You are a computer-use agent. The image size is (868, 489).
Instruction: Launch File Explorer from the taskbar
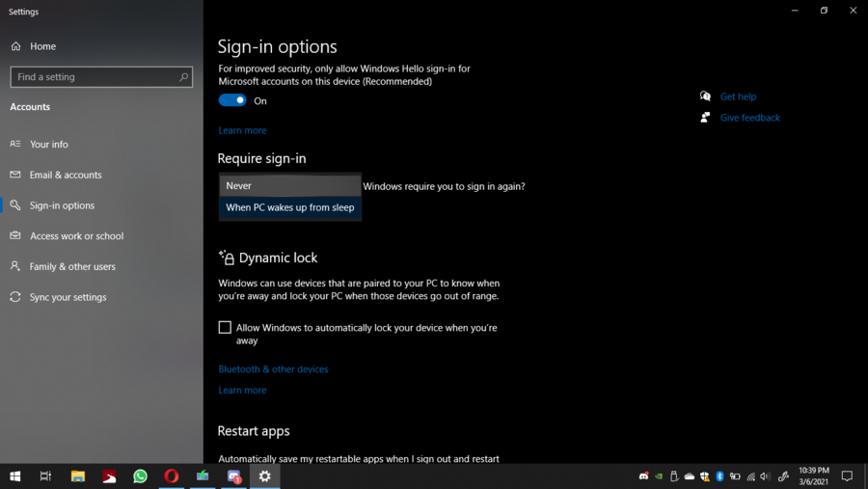pyautogui.click(x=78, y=476)
